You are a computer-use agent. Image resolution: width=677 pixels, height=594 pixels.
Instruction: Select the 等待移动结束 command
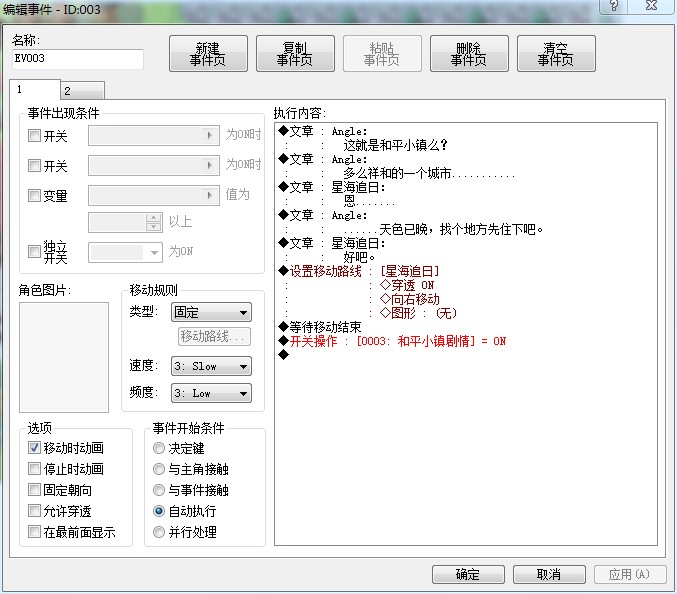320,327
